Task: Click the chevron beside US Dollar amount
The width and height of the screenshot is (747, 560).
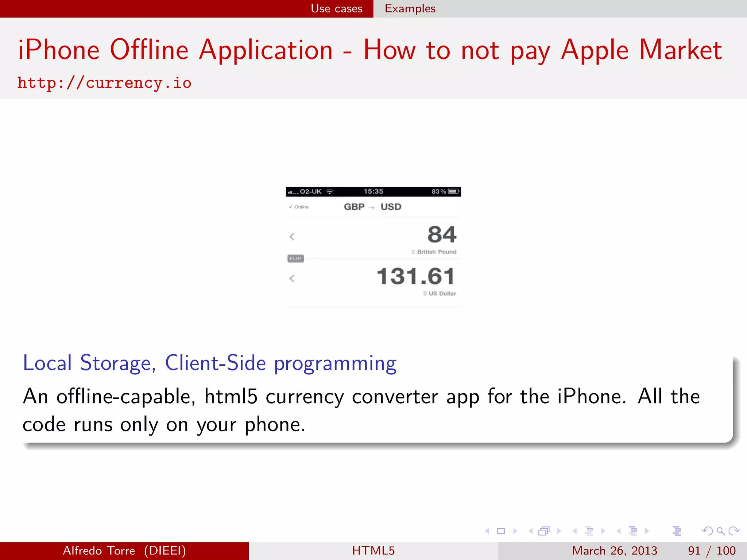Action: 292,279
